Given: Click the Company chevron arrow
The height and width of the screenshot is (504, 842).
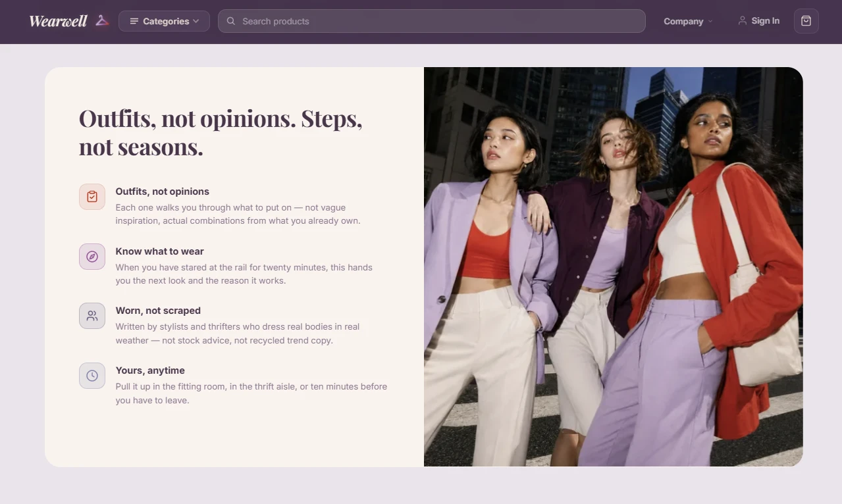Looking at the screenshot, I should pyautogui.click(x=710, y=22).
